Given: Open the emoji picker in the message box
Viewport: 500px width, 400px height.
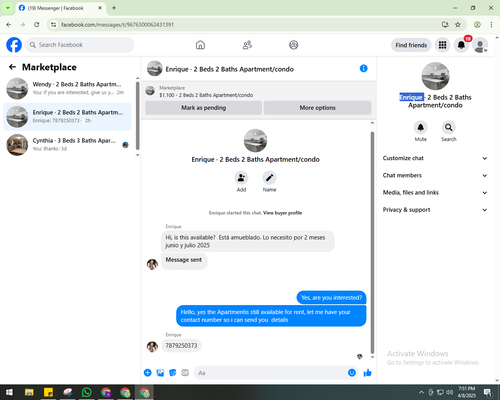Looking at the screenshot, I should [352, 373].
